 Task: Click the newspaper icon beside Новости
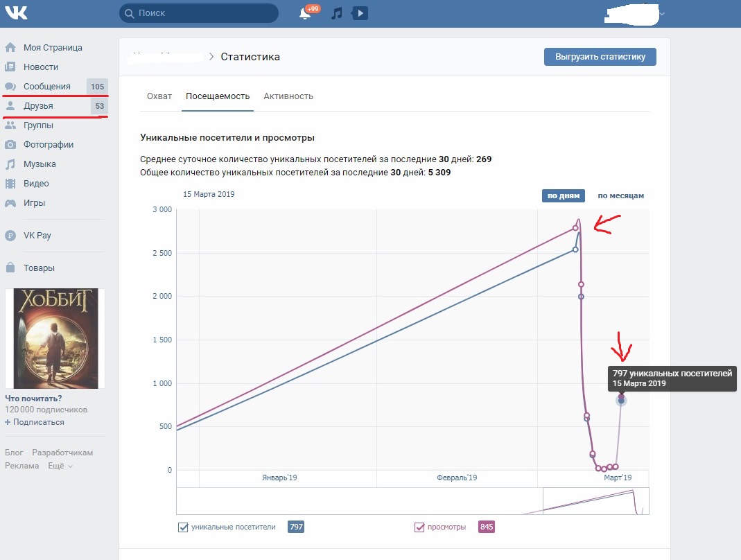[x=10, y=67]
